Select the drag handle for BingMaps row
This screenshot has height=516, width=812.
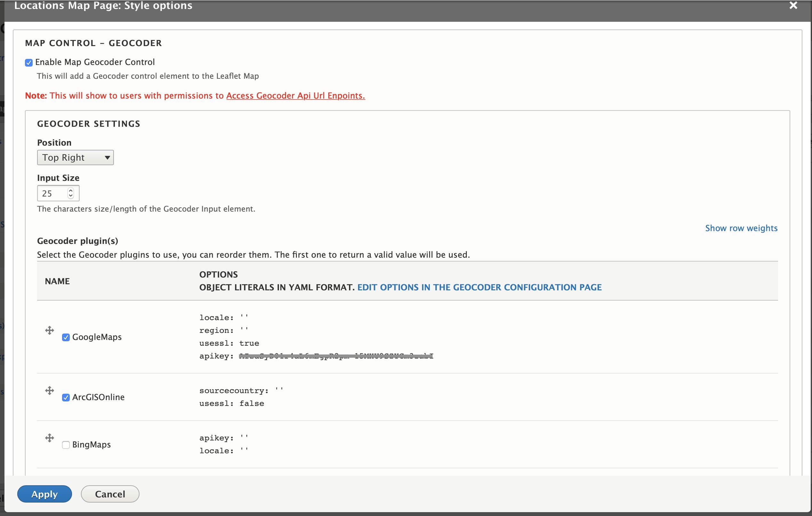click(50, 438)
